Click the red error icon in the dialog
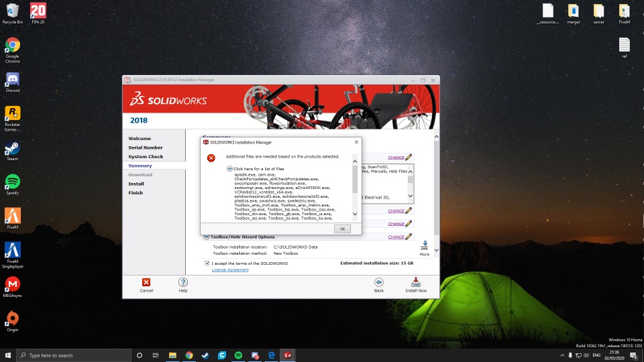 tap(211, 158)
